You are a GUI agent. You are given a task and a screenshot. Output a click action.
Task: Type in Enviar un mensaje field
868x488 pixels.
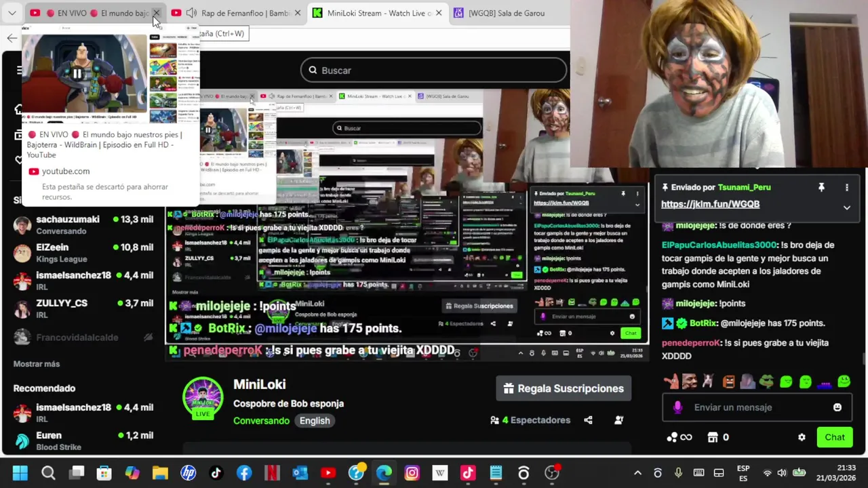756,407
